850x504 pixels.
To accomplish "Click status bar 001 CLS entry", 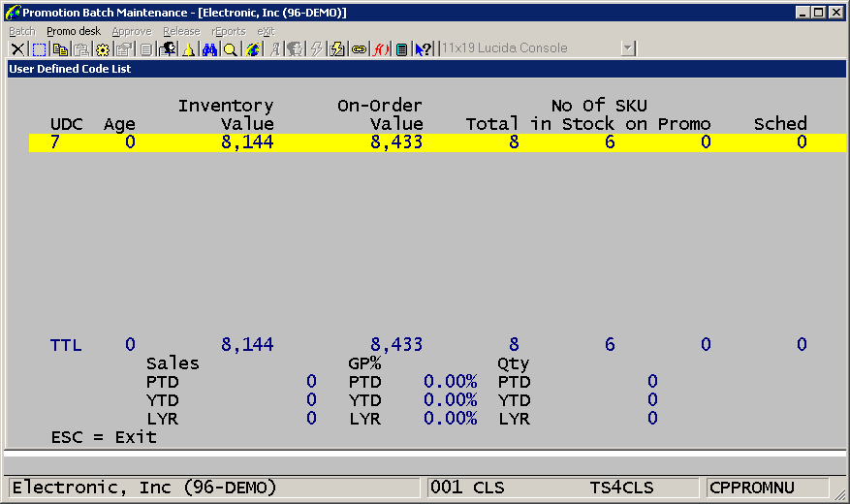I will pyautogui.click(x=467, y=488).
